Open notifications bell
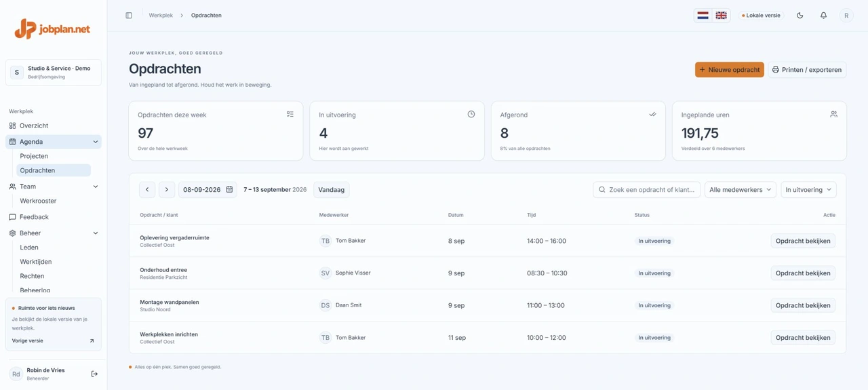Screen dimensions: 868x390 823,16
